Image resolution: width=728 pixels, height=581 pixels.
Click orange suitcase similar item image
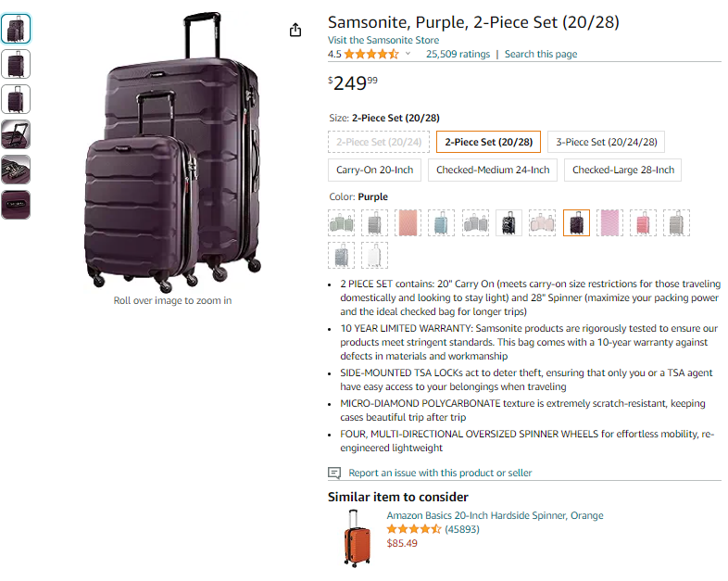(x=357, y=538)
